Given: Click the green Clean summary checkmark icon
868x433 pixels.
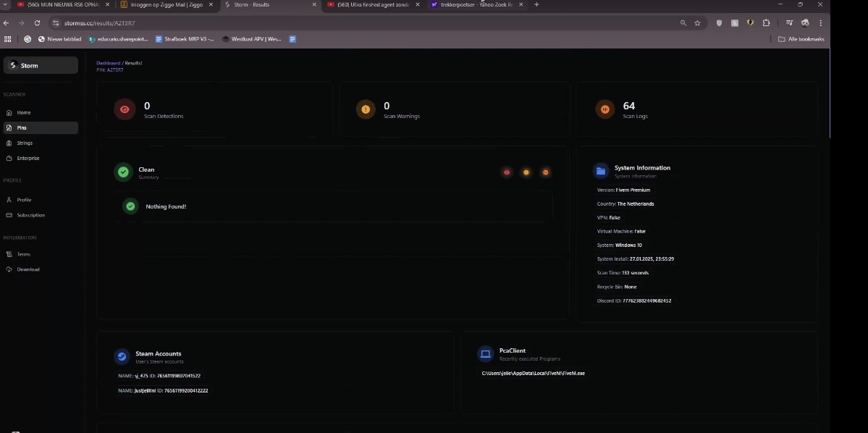Looking at the screenshot, I should pyautogui.click(x=123, y=172).
